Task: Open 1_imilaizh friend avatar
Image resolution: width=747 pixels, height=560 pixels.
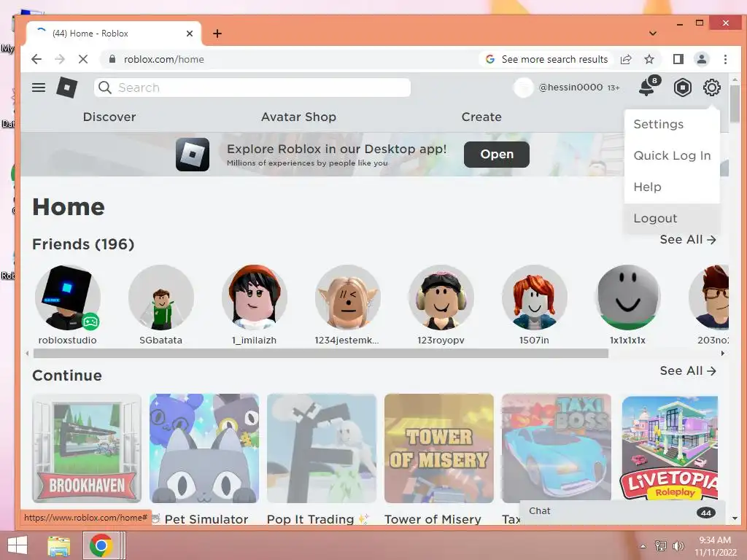Action: pos(255,297)
